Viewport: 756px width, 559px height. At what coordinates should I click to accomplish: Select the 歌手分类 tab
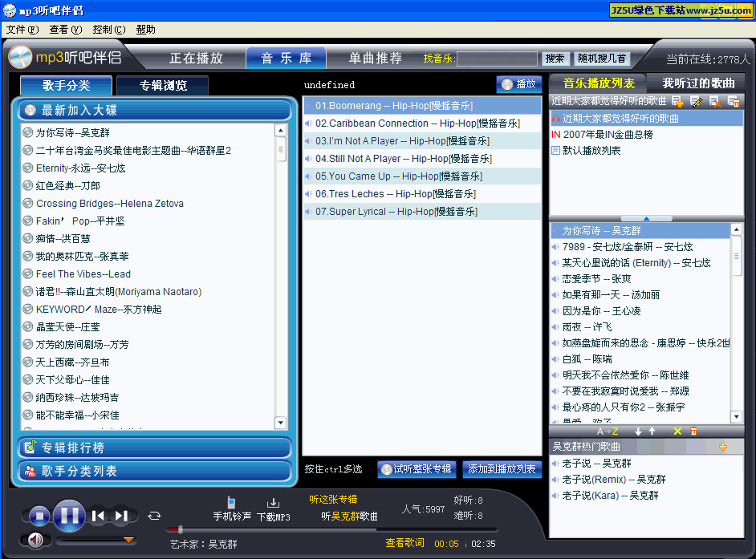66,85
